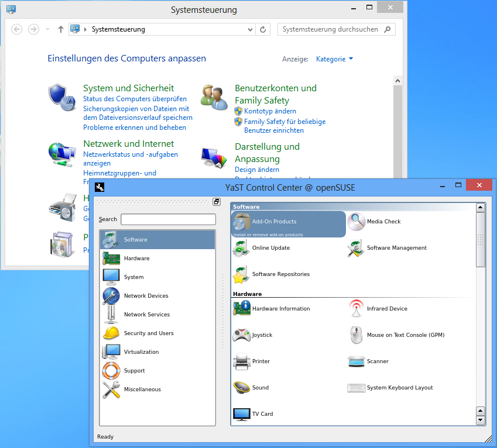The height and width of the screenshot is (448, 497).
Task: Expand address bar history dropdown arrow
Action: tap(250, 29)
